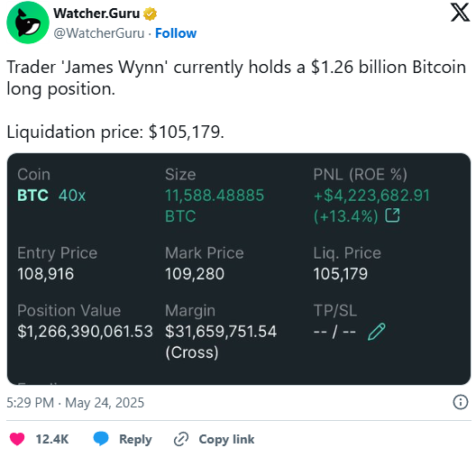The width and height of the screenshot is (476, 457).
Task: Follow the WatcherGuru account
Action: click(176, 33)
